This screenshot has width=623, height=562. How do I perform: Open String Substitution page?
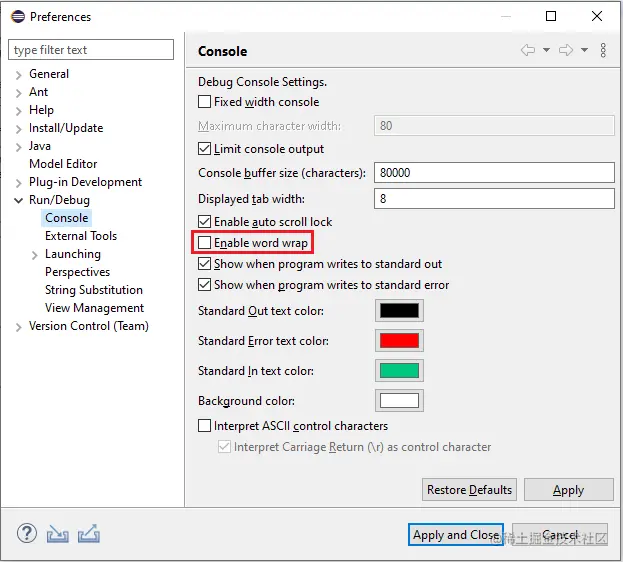[x=93, y=290]
